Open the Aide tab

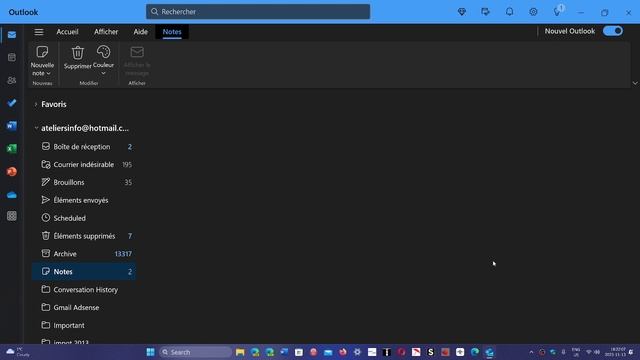click(141, 31)
